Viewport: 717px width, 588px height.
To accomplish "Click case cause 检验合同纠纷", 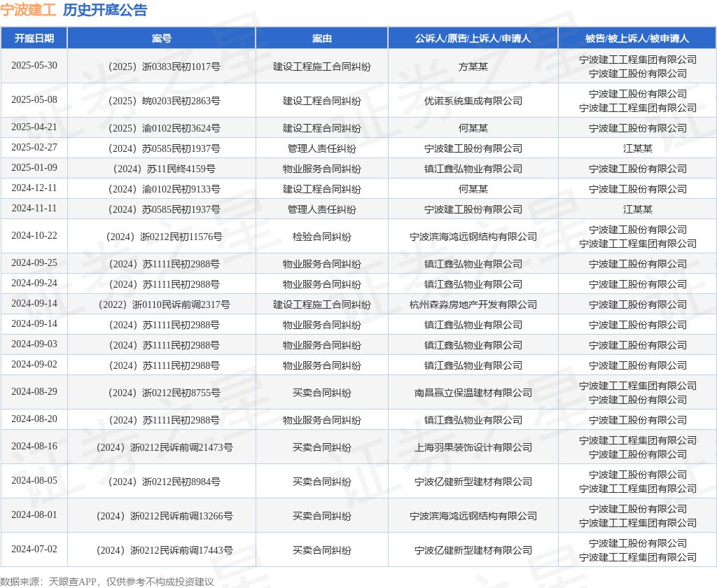I will (x=322, y=237).
